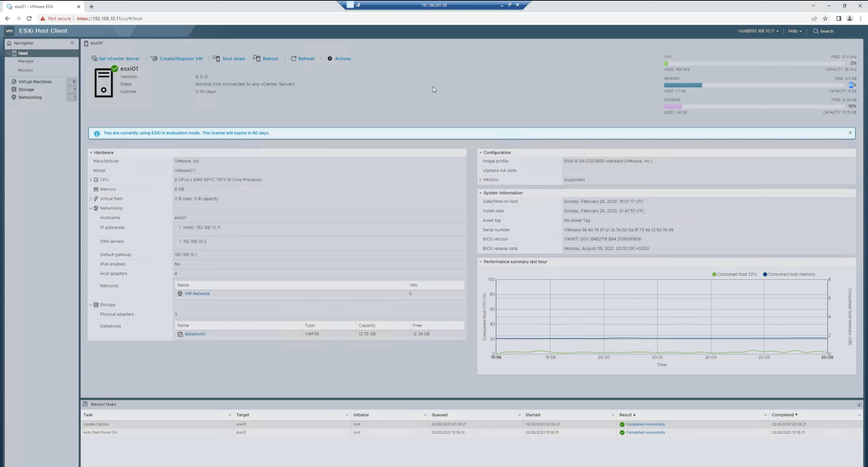Click the browser back button

(x=7, y=18)
